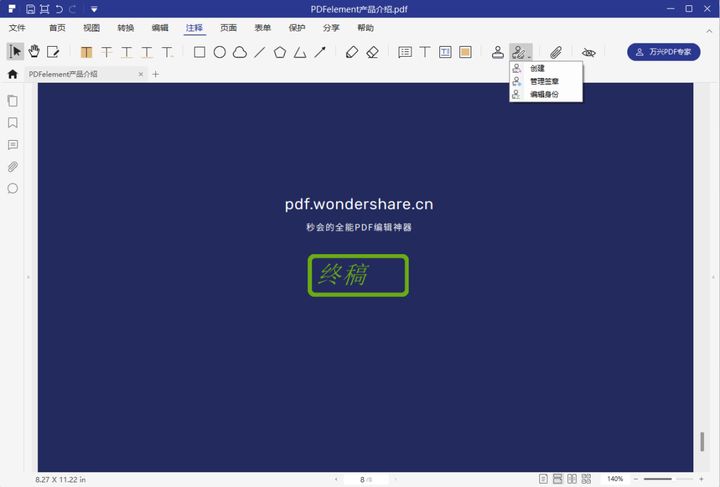Click the vertical scrollbar thumb

coord(702,442)
